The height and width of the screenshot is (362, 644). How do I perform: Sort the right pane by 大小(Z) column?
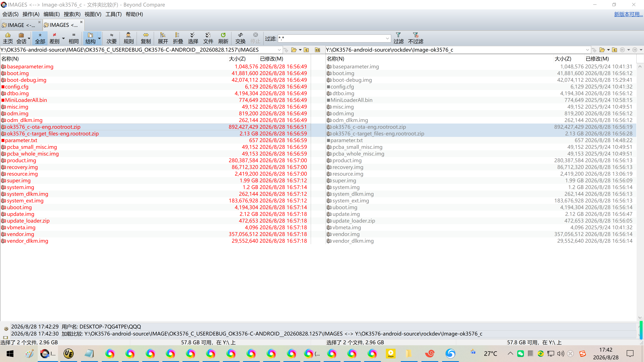(x=563, y=59)
